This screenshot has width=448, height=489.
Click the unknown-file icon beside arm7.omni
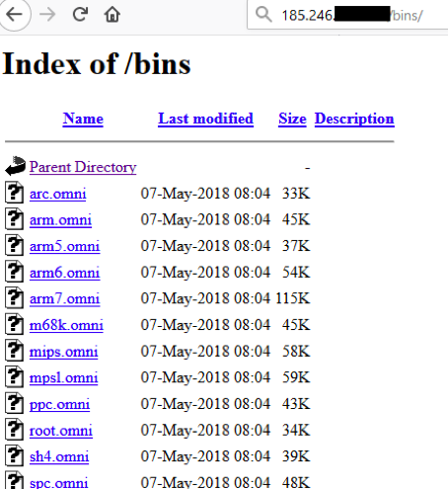point(14,297)
